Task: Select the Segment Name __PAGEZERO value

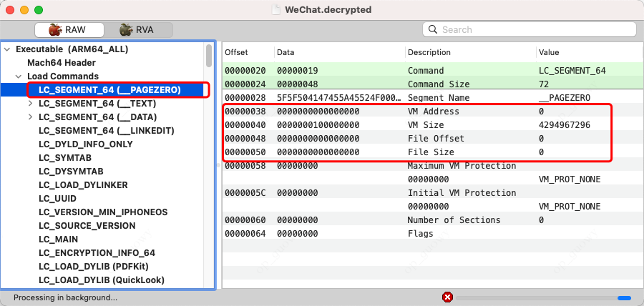Action: click(565, 98)
